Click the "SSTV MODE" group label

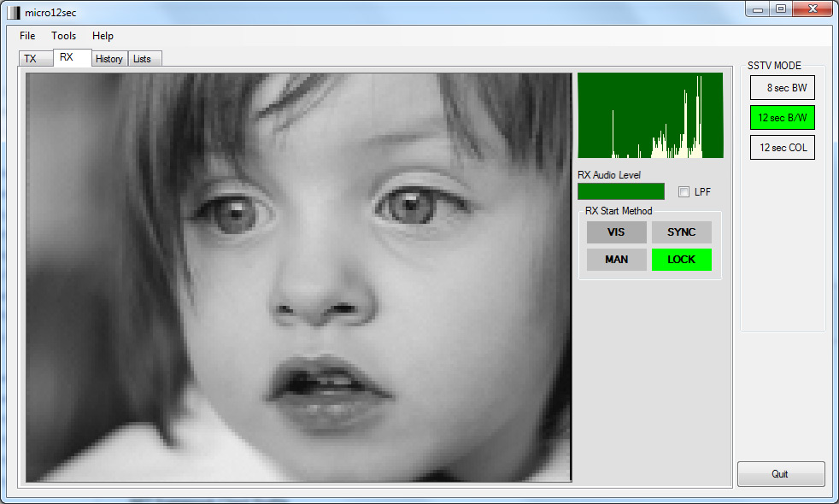[x=774, y=66]
